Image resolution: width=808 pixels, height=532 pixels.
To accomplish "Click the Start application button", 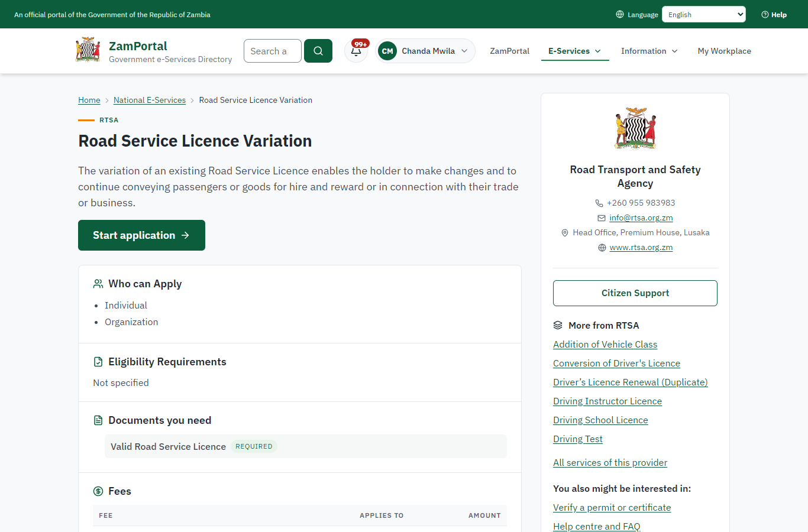I will [x=141, y=235].
